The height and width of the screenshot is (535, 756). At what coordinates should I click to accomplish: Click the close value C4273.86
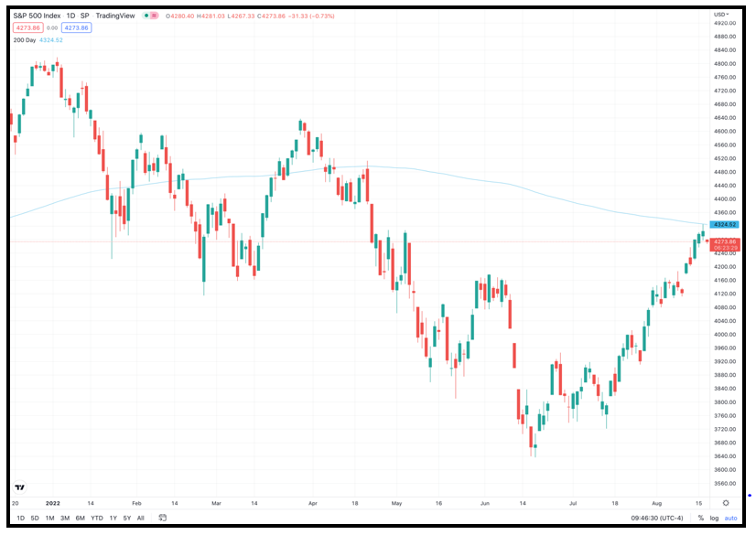coord(273,16)
